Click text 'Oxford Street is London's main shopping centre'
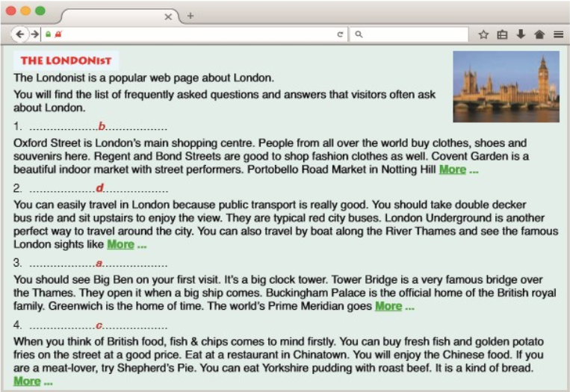 tap(134, 143)
